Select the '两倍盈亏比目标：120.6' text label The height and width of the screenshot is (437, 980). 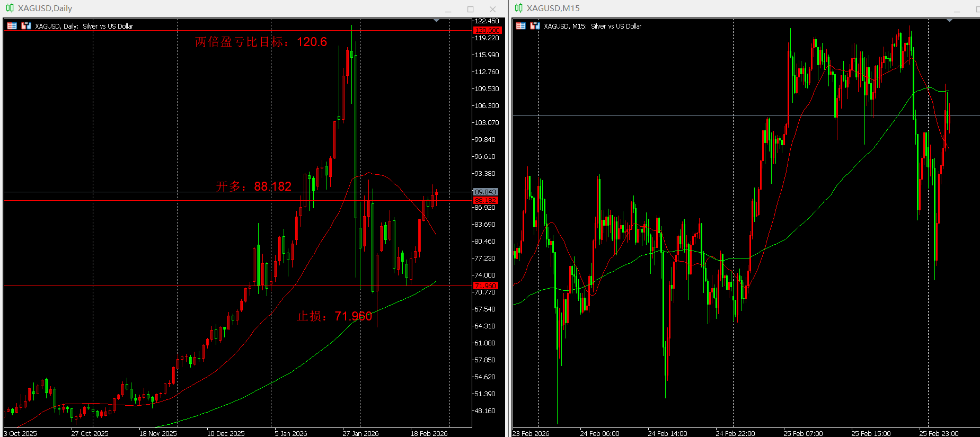(261, 42)
